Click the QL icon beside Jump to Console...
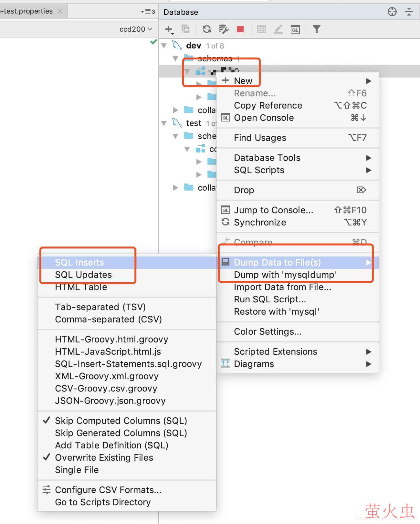 [x=226, y=210]
